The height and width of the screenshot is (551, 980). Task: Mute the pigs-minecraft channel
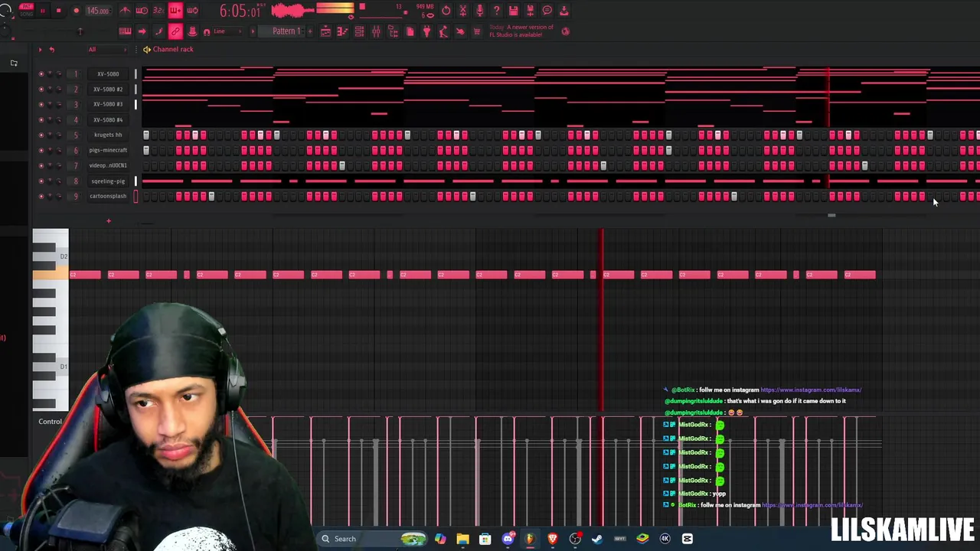[x=41, y=150]
